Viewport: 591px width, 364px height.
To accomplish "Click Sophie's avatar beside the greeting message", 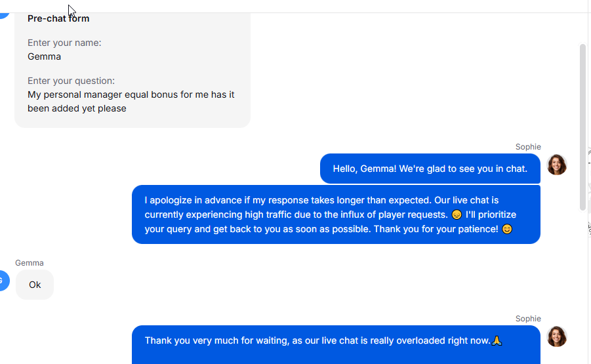I will [x=557, y=165].
